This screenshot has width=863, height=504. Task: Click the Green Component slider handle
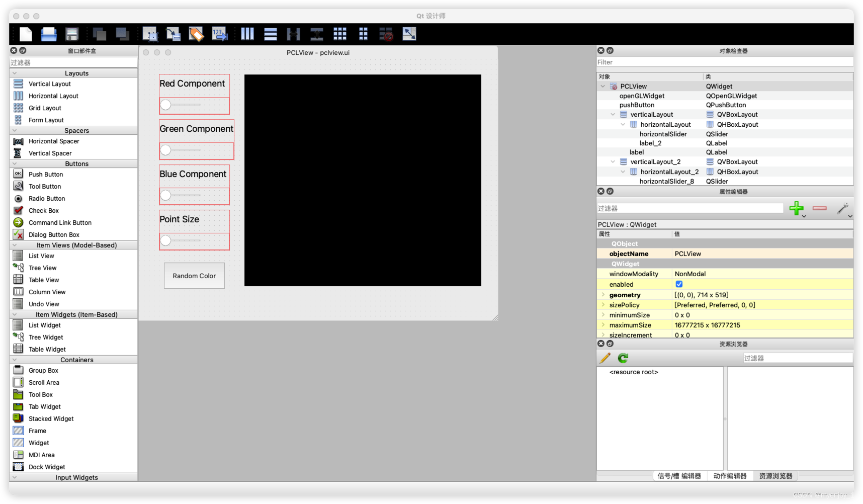pyautogui.click(x=165, y=150)
